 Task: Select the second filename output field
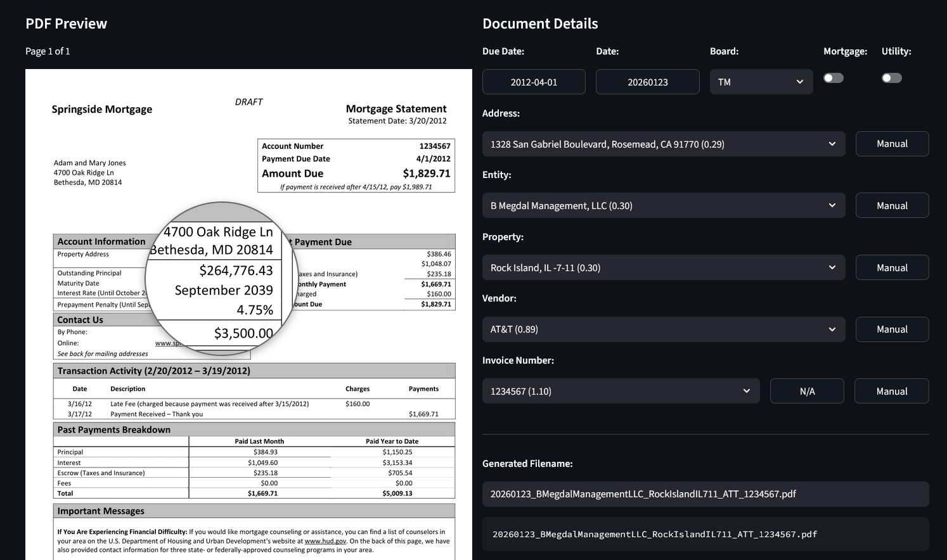coord(705,534)
